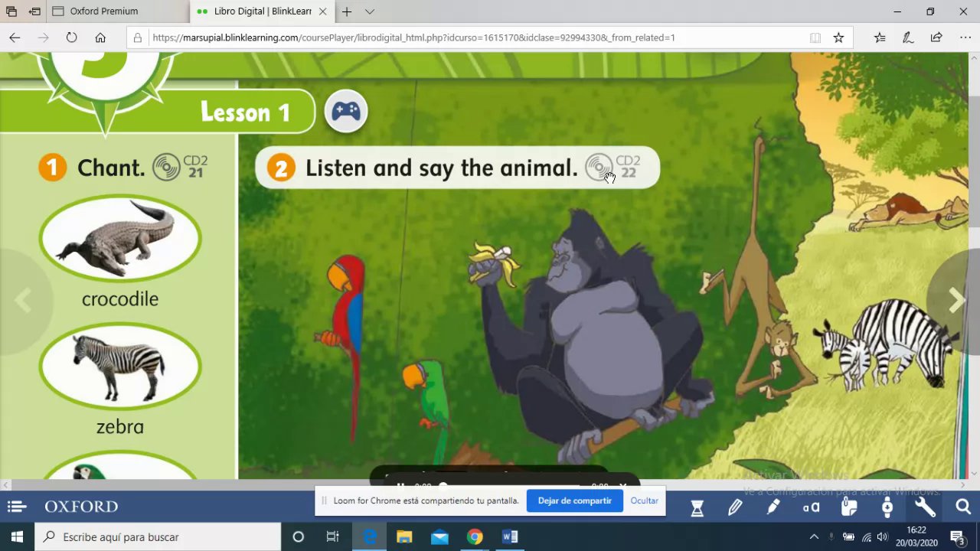
Task: Click the Chant activity title
Action: click(111, 168)
